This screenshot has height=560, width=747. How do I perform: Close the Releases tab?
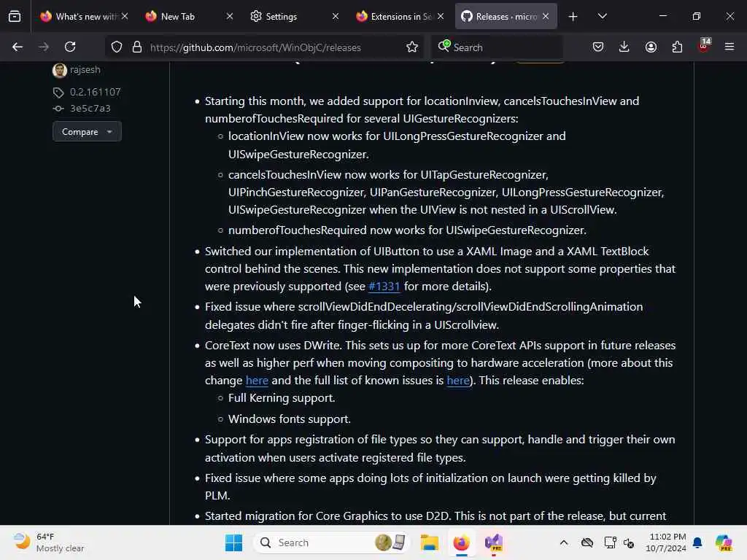pos(546,16)
